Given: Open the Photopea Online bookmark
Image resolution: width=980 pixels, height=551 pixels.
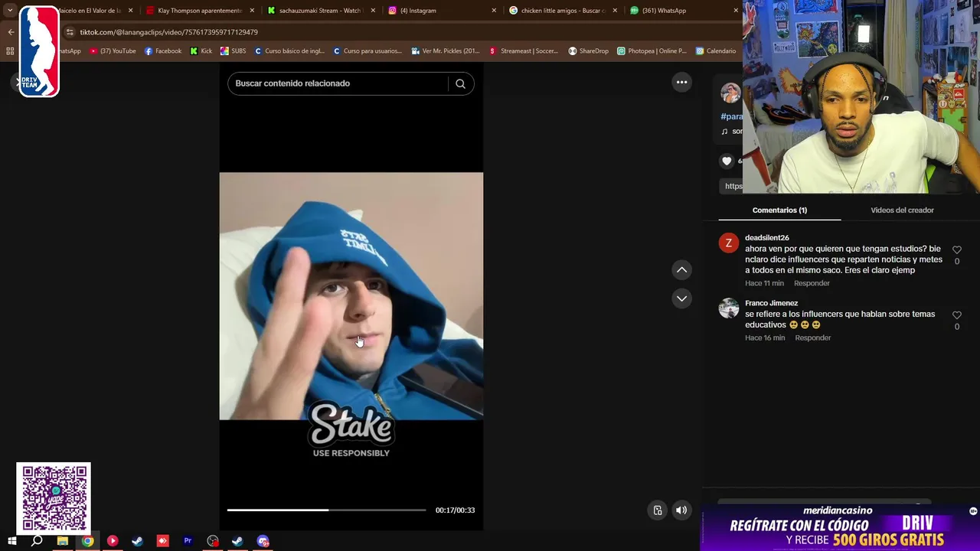Looking at the screenshot, I should (652, 51).
